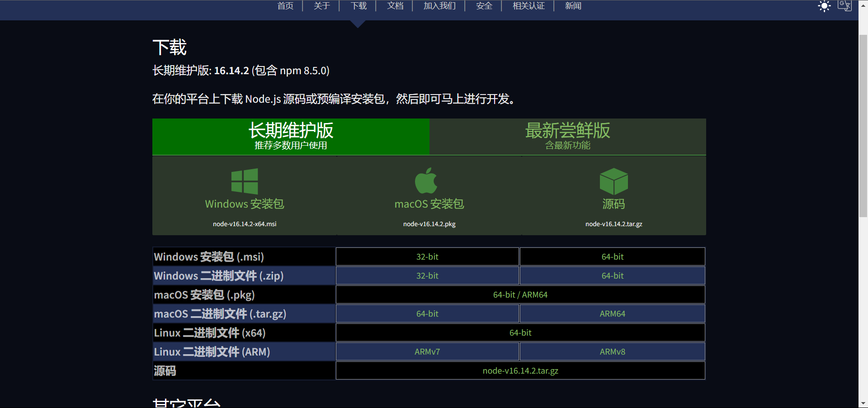Download Windows .msi 32-bit
Screen dimensions: 868x408
click(427, 256)
